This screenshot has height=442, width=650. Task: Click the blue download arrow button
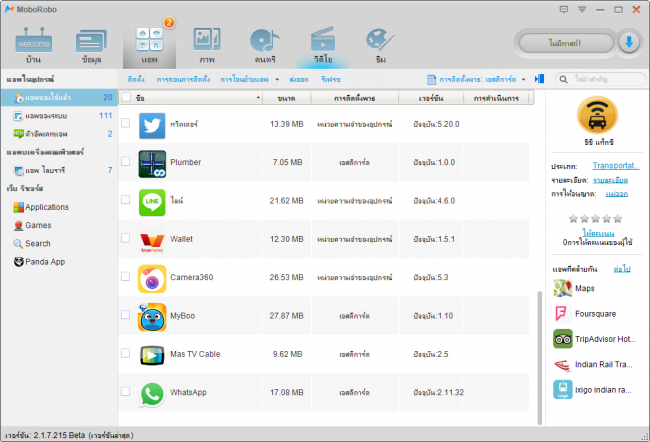[x=629, y=43]
